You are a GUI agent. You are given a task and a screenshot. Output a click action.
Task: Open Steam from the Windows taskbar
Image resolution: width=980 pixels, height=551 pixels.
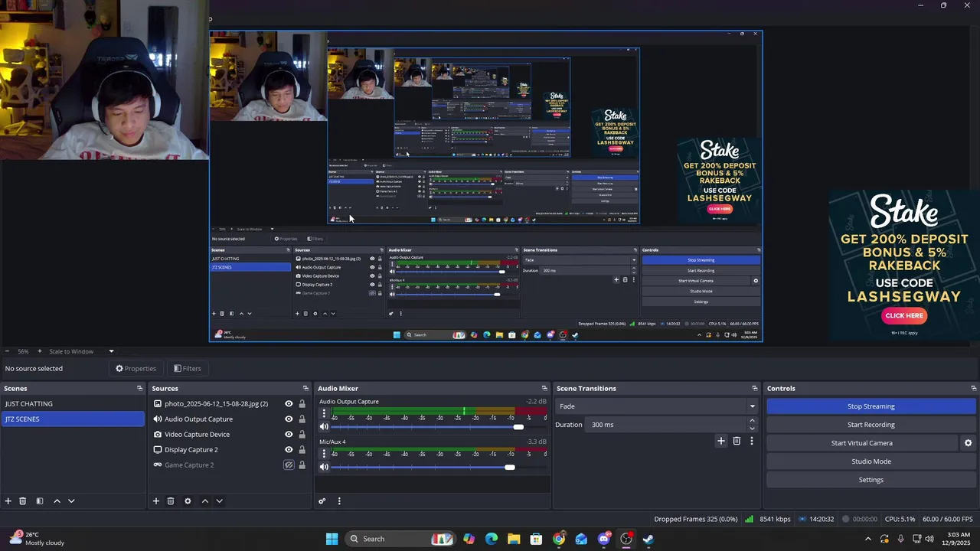coord(648,539)
